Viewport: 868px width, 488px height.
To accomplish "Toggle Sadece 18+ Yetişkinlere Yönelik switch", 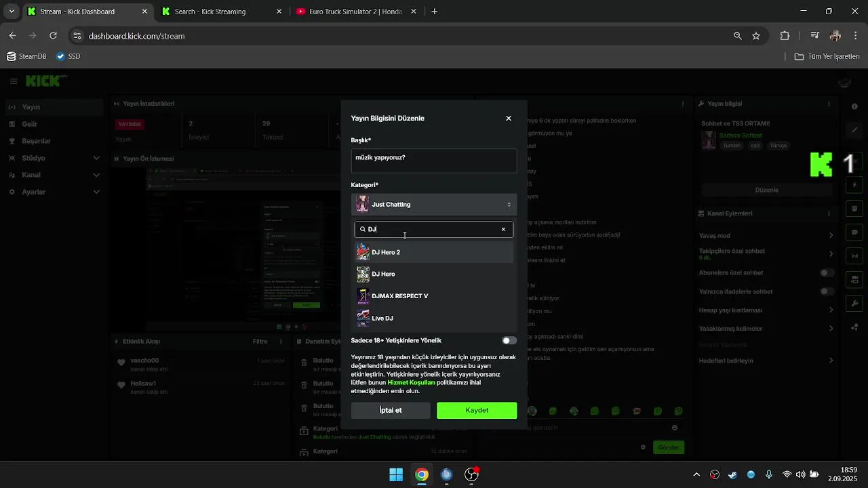I will [509, 340].
